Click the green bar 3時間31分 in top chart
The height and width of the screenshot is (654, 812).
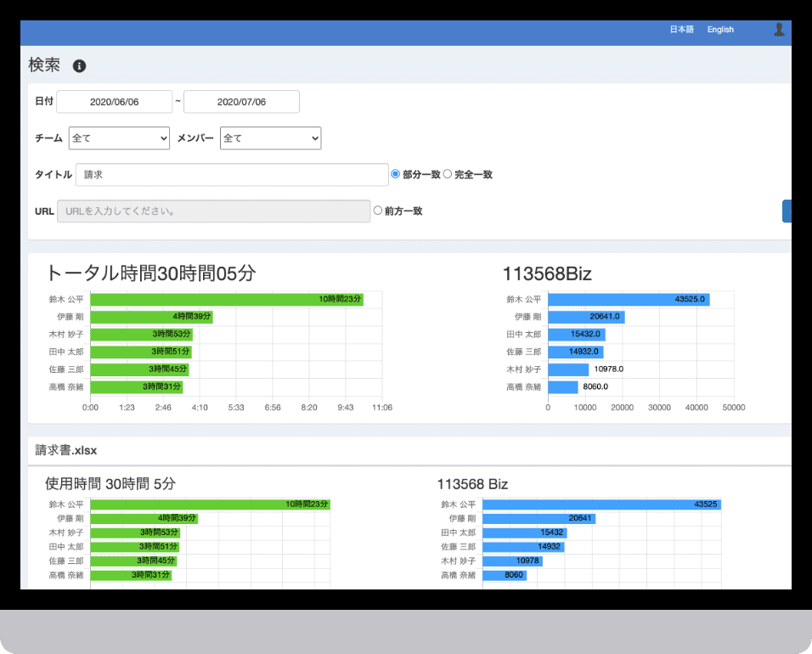click(x=137, y=387)
